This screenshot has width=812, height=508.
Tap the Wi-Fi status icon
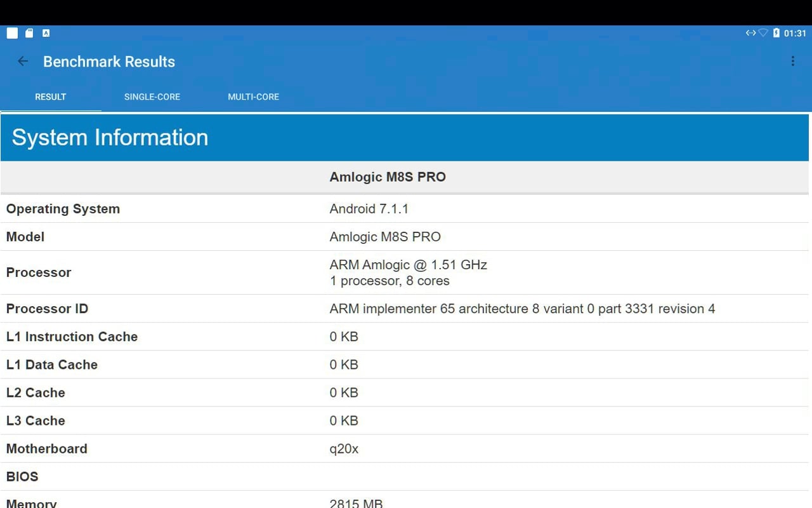[763, 33]
